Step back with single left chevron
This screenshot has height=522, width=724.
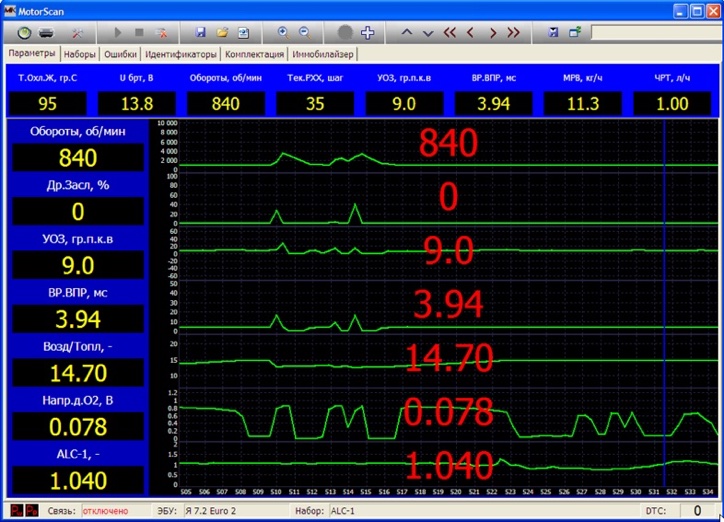471,32
